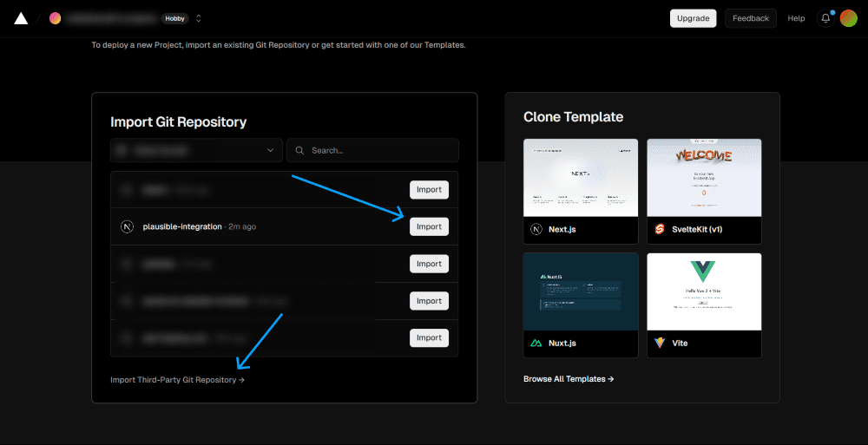Click the Import Git Repository heading
The height and width of the screenshot is (445, 868).
click(x=178, y=121)
